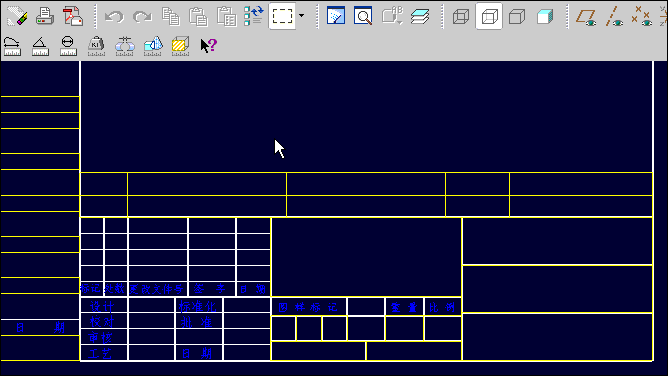Click the Undo arrow
668x376 pixels.
[114, 17]
